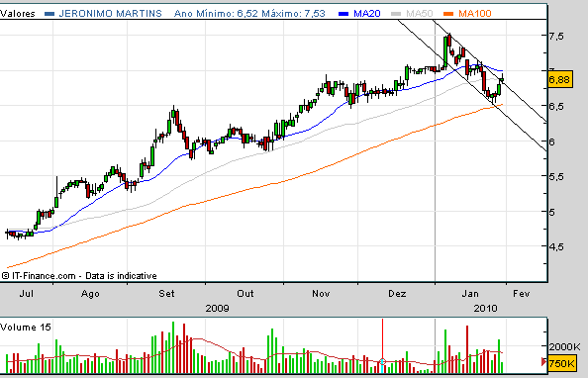
Task: Click the Fev month axis label
Action: click(522, 294)
